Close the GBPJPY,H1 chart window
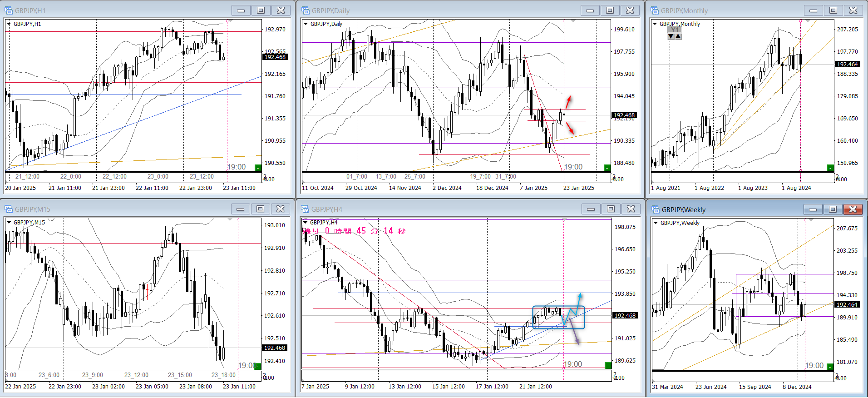868x398 pixels. 281,10
